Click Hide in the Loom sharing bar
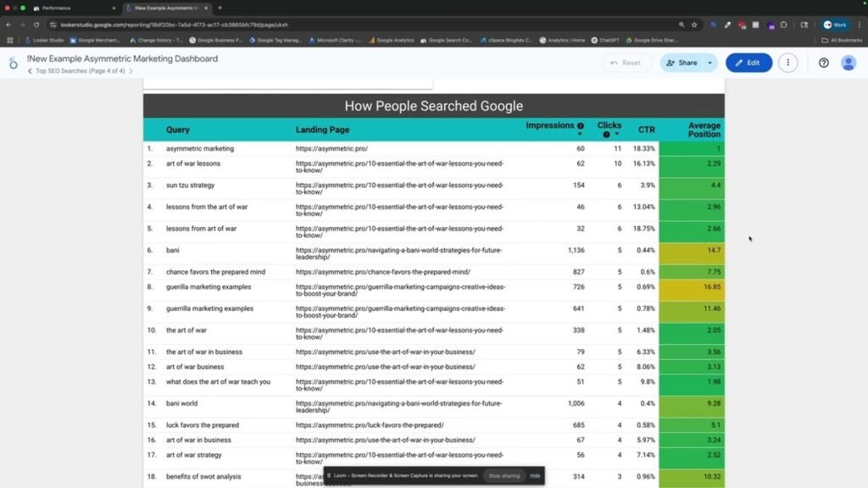This screenshot has width=868, height=488. pos(535,476)
